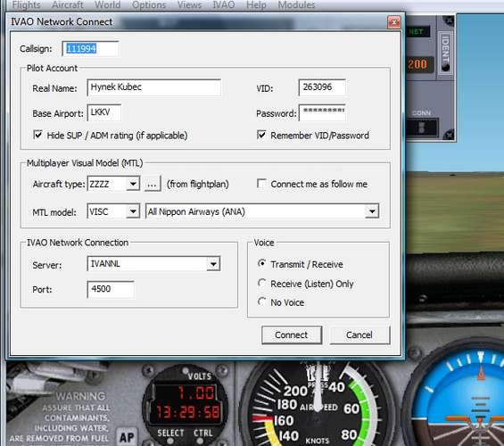Click the SELECT button below clock
Image resolution: width=504 pixels, height=446 pixels.
pyautogui.click(x=170, y=441)
